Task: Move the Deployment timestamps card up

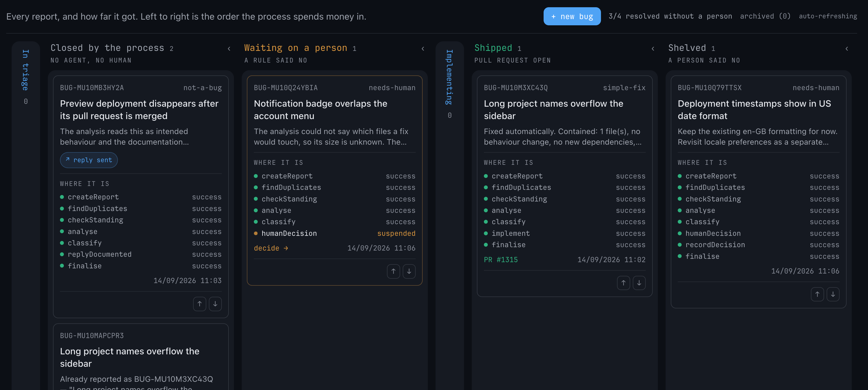Action: coord(817,294)
